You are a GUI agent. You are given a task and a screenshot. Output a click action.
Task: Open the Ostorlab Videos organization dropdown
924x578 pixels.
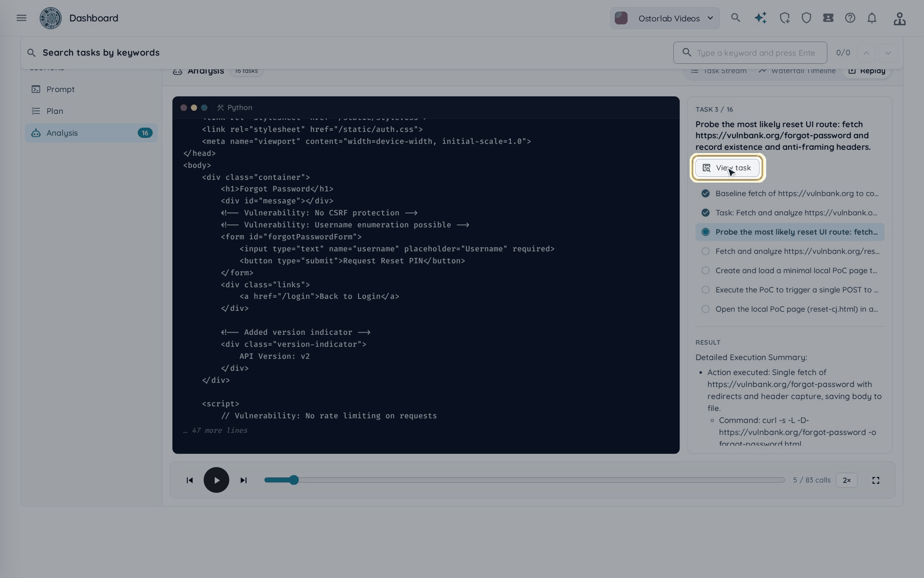tap(665, 18)
